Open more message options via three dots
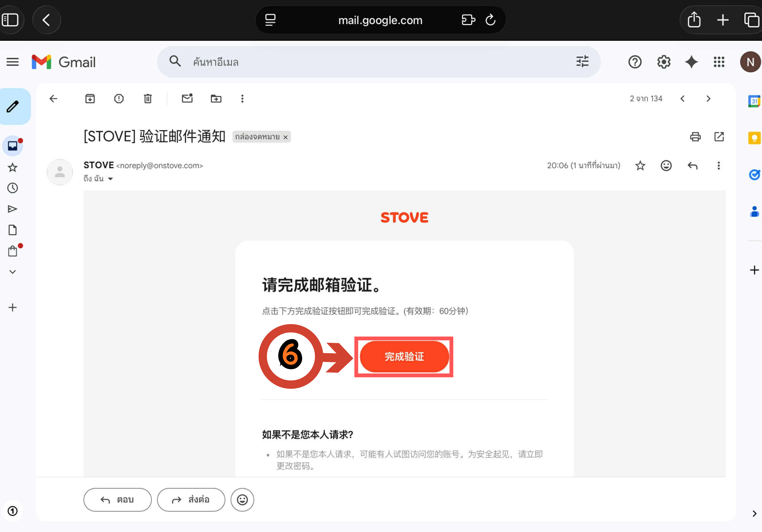The width and height of the screenshot is (762, 532). pos(719,166)
